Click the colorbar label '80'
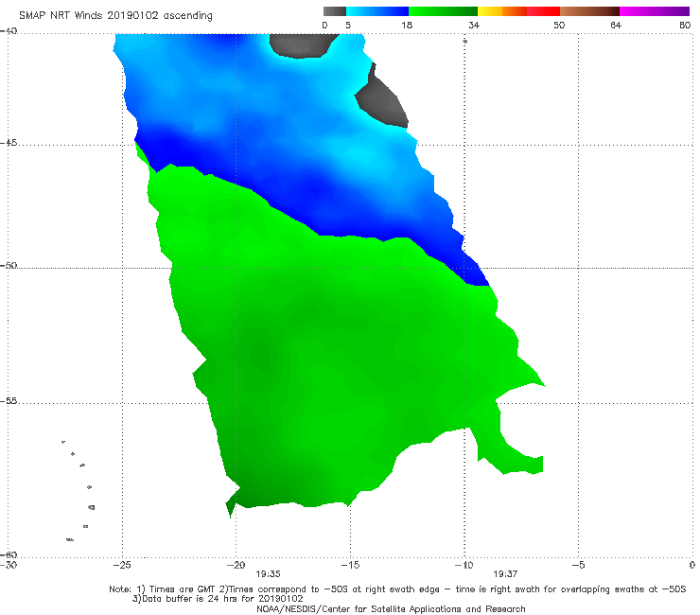Image resolution: width=700 pixels, height=615 pixels. 685,25
